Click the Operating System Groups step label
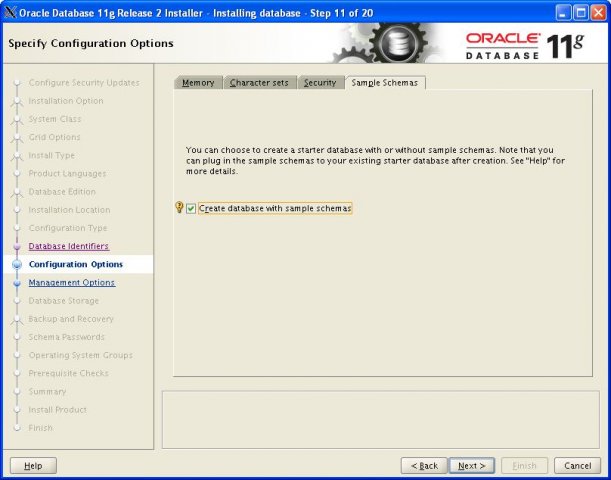Screen dimensions: 611x480 tap(81, 355)
